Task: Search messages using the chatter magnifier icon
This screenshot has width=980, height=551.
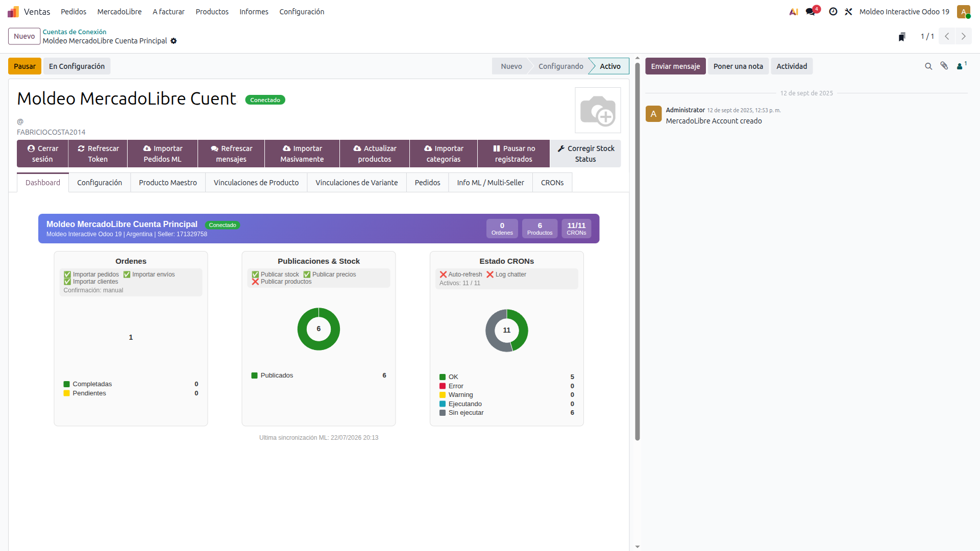Action: tap(928, 66)
